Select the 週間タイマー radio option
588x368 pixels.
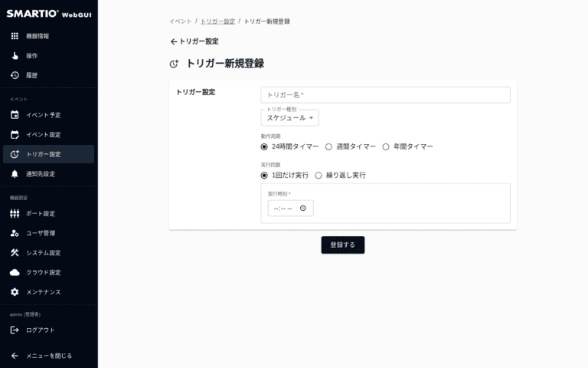(x=328, y=146)
